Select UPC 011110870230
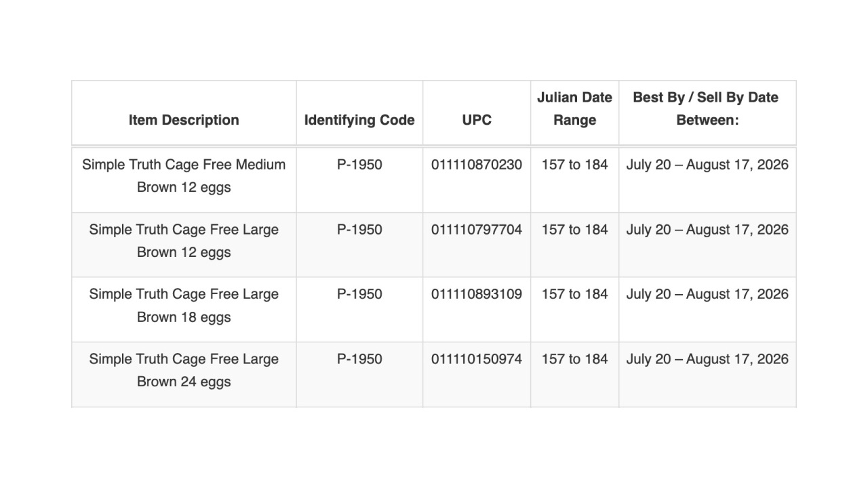This screenshot has width=868, height=488. point(477,165)
